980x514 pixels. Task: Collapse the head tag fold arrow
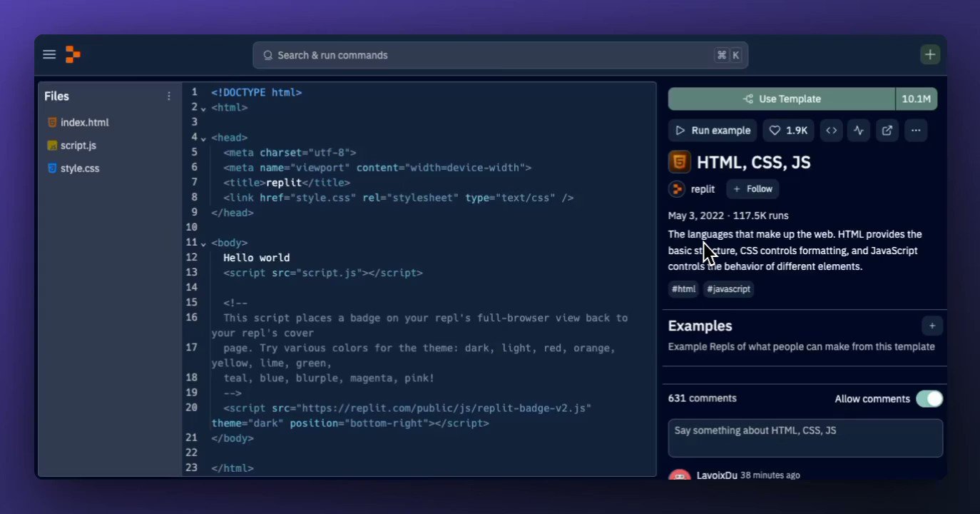203,138
